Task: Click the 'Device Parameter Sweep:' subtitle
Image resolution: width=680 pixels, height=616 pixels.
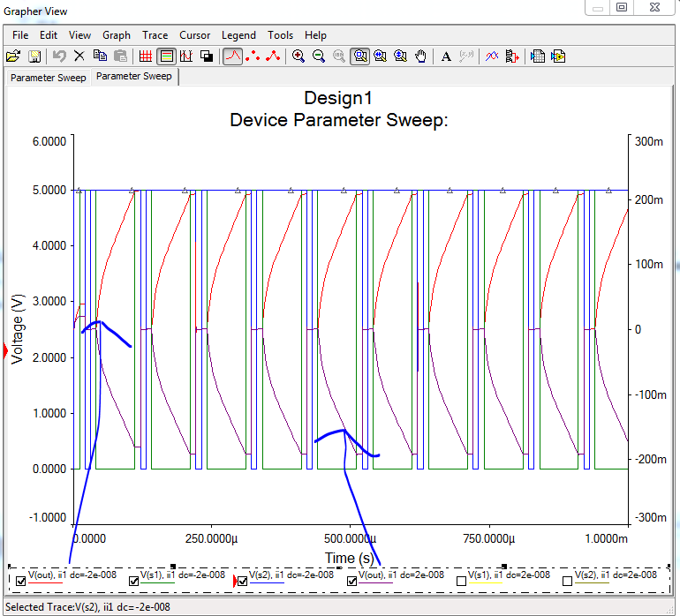Action: coord(339,120)
